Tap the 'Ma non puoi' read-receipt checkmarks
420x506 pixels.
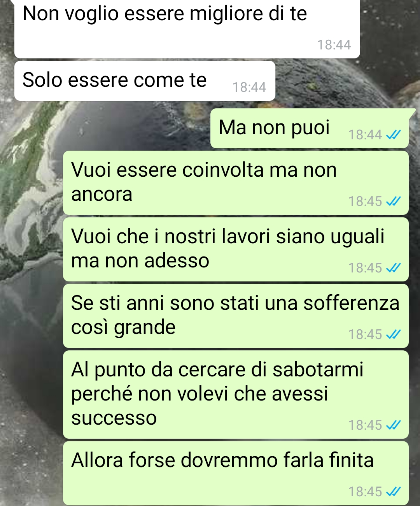[x=393, y=135]
